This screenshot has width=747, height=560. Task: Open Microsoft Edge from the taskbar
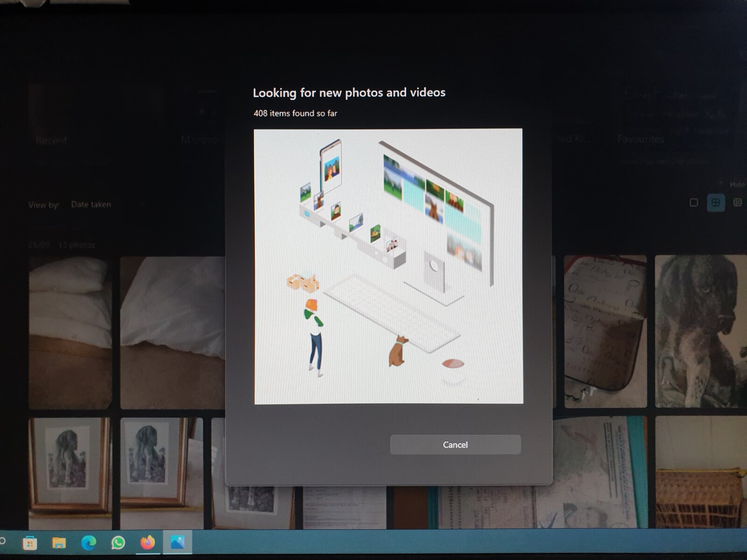coord(89,542)
